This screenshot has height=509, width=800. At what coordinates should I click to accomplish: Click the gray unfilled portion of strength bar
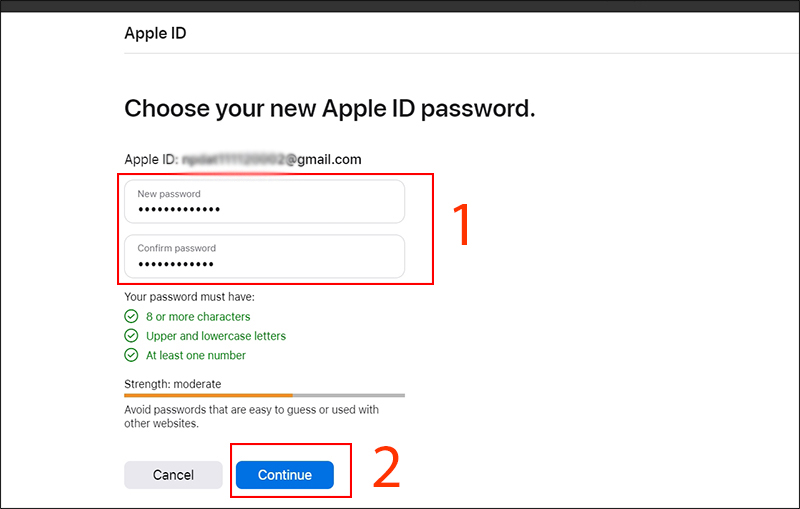[348, 395]
